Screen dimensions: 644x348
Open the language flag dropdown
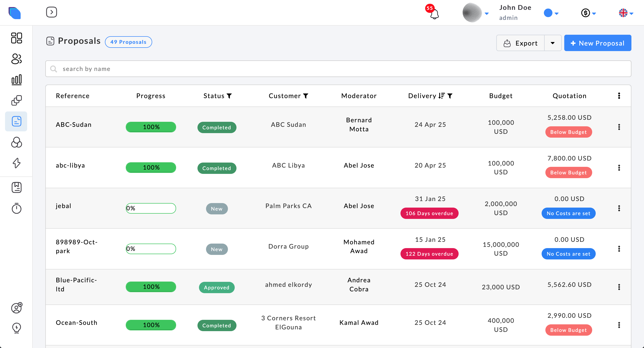[x=626, y=13]
